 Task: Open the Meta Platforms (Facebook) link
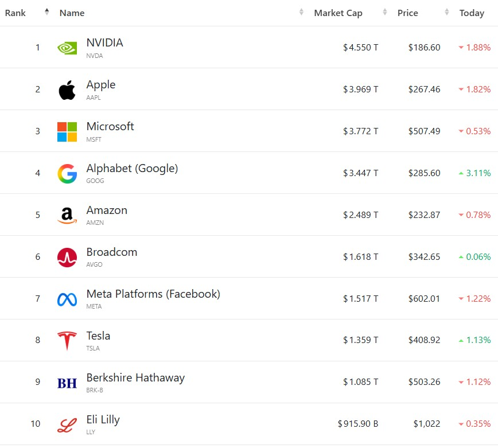point(153,294)
